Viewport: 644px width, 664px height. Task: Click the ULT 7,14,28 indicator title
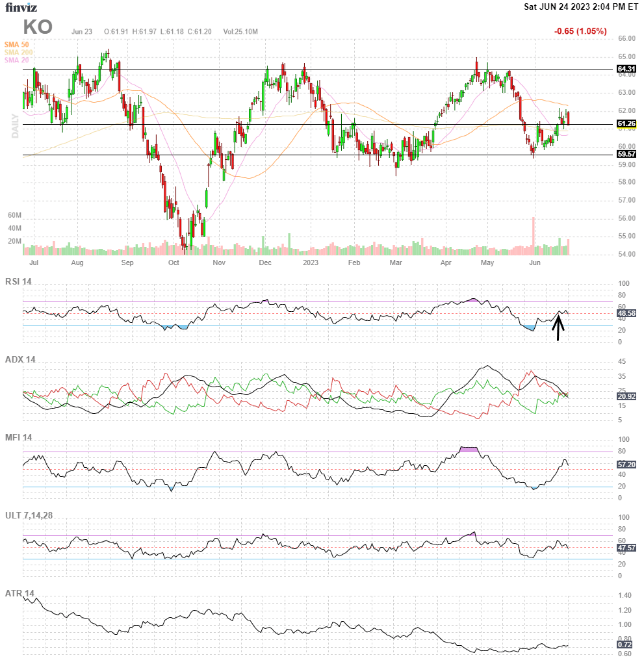(29, 515)
